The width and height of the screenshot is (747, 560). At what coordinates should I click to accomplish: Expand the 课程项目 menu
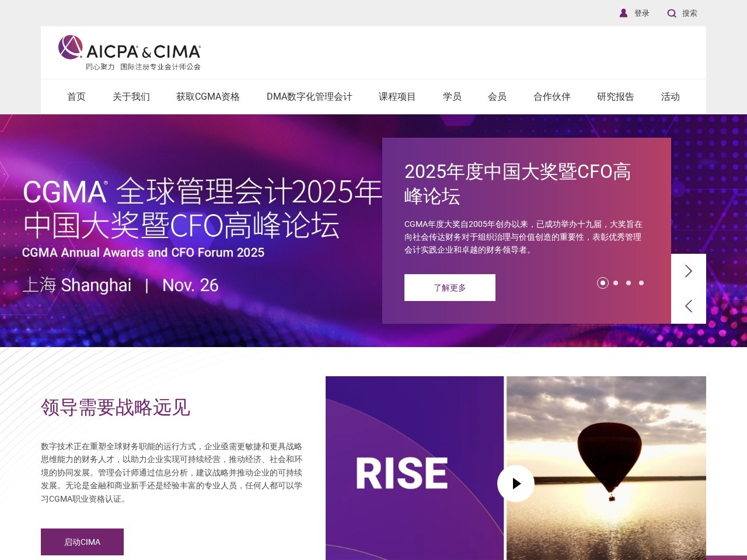(397, 97)
